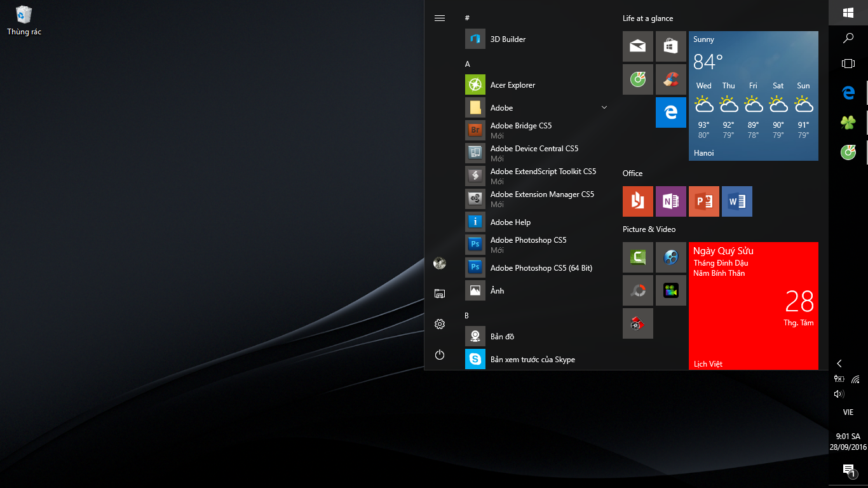Click the B letter group header

pos(467,316)
